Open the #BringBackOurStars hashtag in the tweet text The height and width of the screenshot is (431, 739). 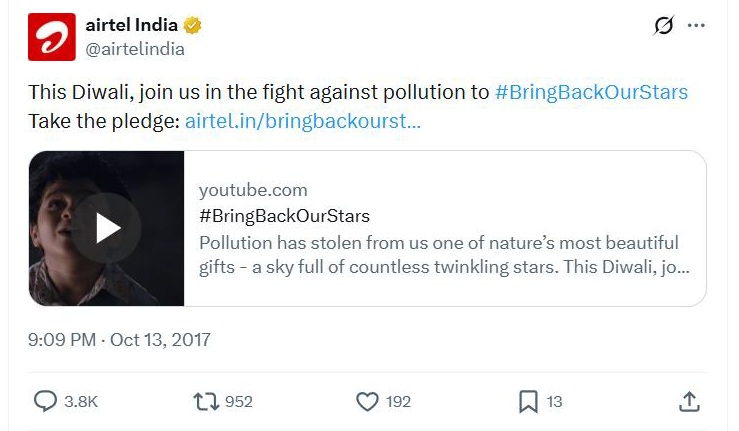click(x=591, y=92)
